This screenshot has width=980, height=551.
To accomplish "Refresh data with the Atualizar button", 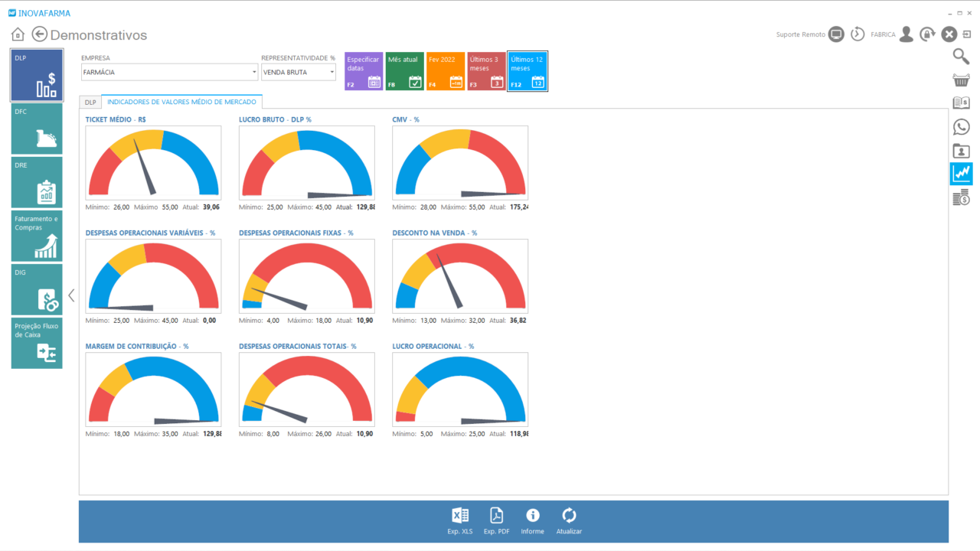I will click(569, 520).
